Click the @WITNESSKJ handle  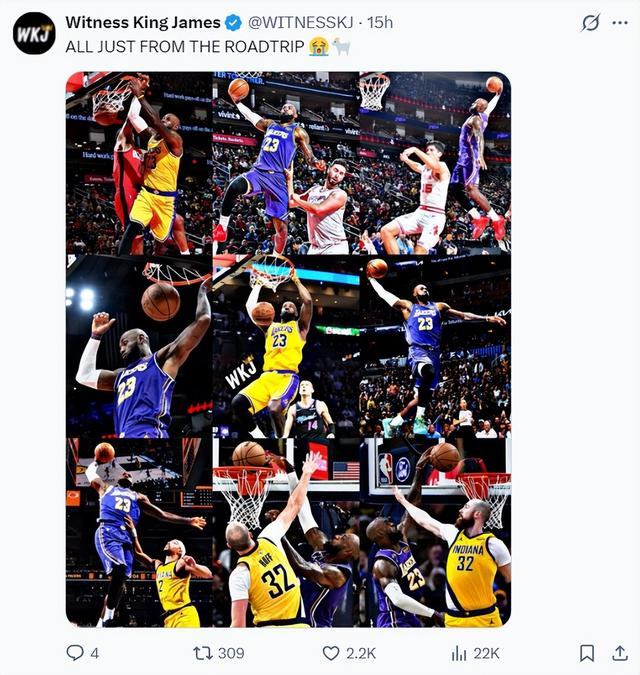(x=302, y=23)
